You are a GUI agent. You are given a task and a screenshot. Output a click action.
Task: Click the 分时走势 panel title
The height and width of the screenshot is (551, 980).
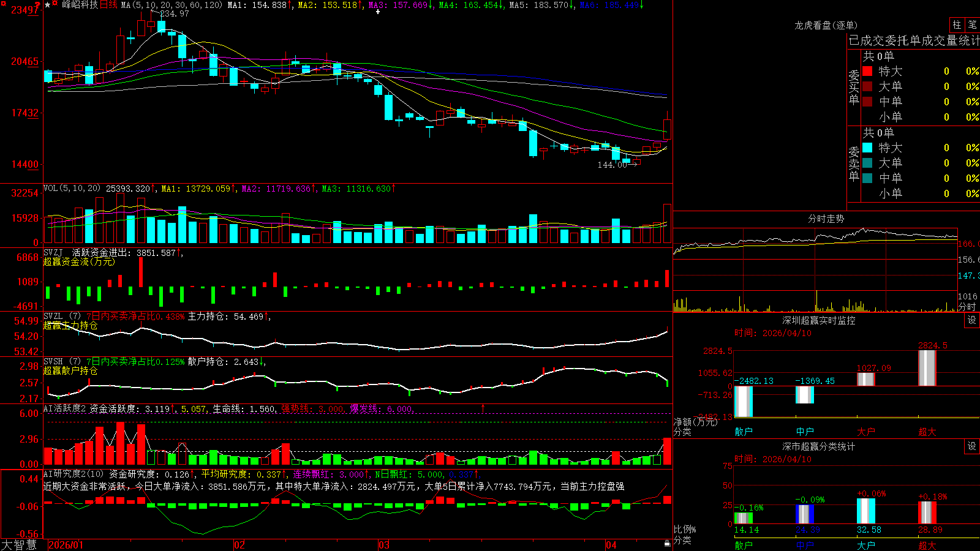click(x=826, y=219)
